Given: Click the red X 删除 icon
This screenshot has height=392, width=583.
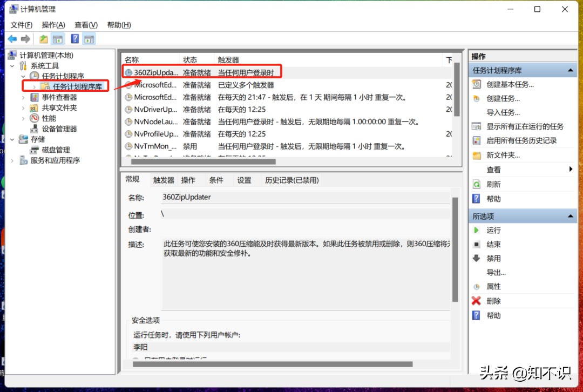Looking at the screenshot, I should click(476, 301).
